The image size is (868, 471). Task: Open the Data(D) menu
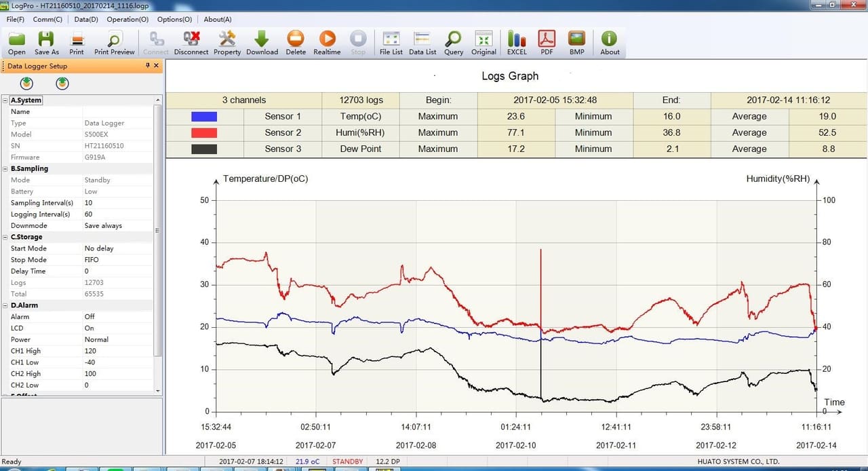(x=86, y=20)
